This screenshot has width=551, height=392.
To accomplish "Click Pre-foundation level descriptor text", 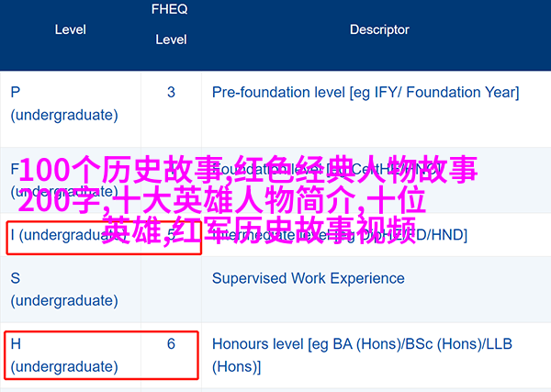I will click(365, 93).
